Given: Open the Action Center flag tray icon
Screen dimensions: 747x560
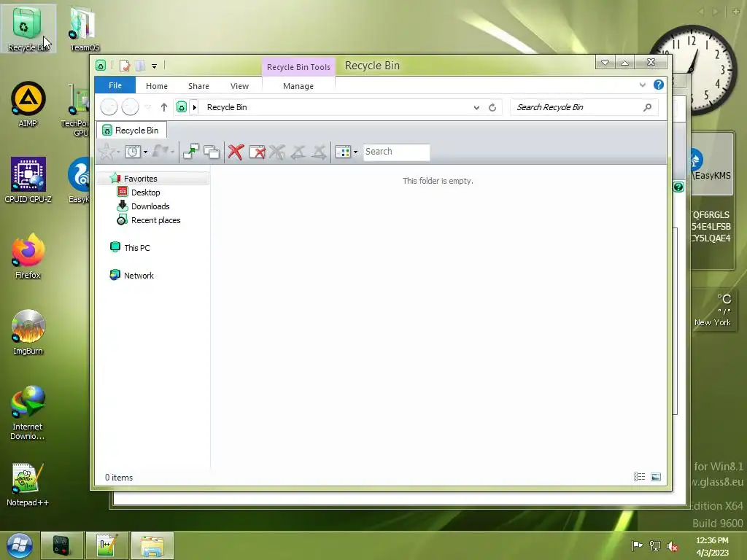Looking at the screenshot, I should [637, 545].
